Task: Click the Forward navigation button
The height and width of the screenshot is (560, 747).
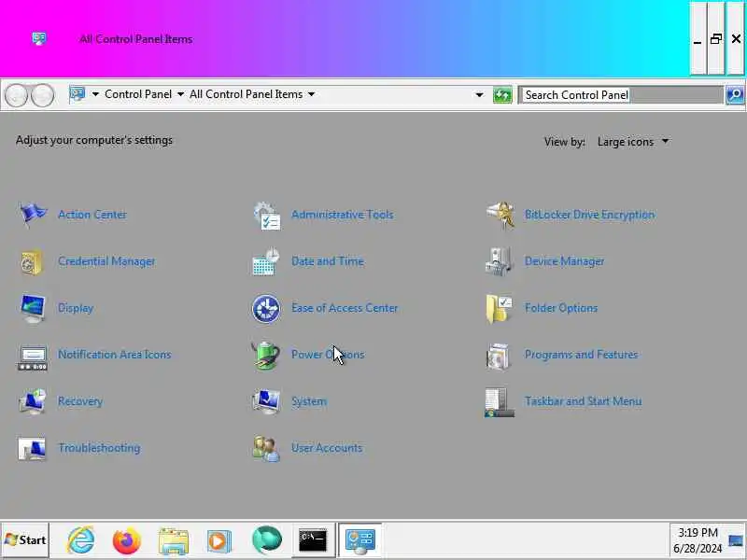Action: (x=42, y=95)
